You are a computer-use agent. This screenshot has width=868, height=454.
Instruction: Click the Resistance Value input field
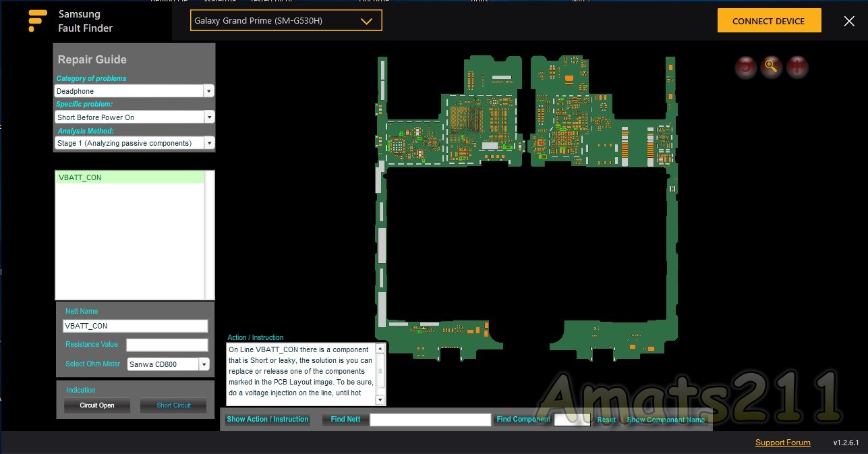(x=167, y=345)
